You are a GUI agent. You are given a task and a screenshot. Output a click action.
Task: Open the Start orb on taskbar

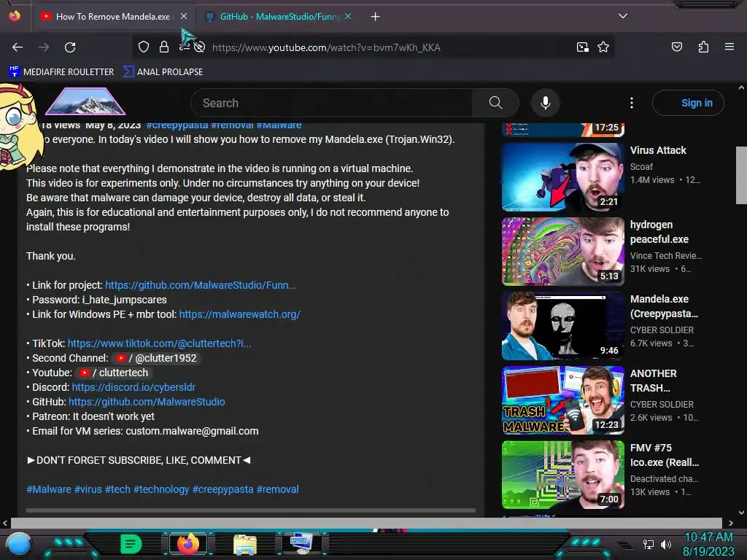coord(19,544)
